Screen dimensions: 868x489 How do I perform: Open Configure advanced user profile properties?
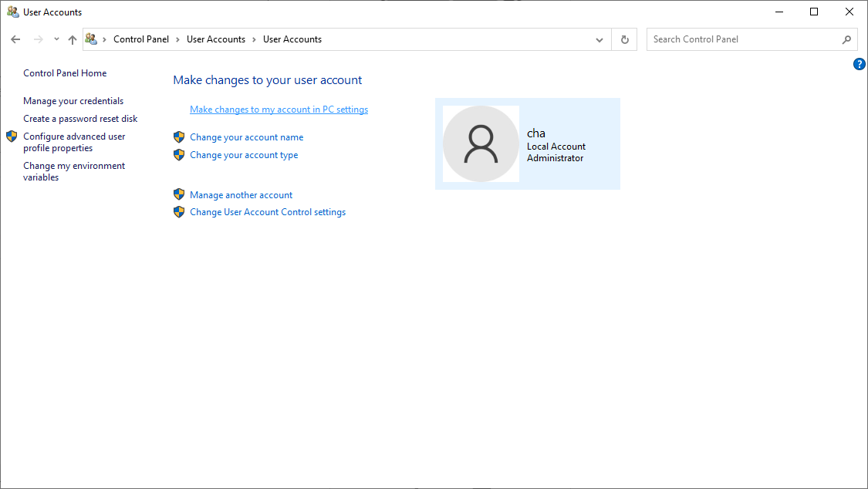pos(74,142)
